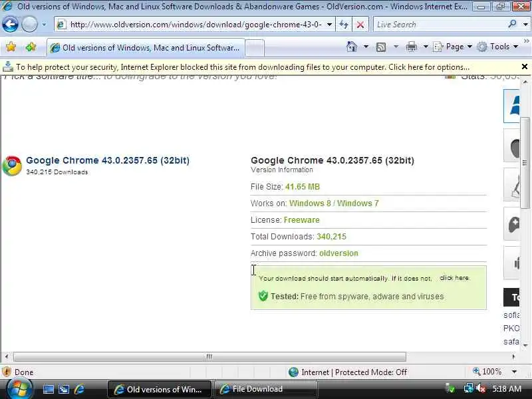Click the 'oldversion' archive password text
The image size is (532, 399).
tap(338, 253)
